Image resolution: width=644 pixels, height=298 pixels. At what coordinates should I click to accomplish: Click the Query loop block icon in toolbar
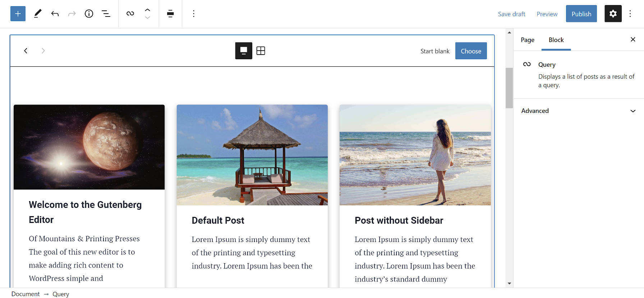(130, 14)
